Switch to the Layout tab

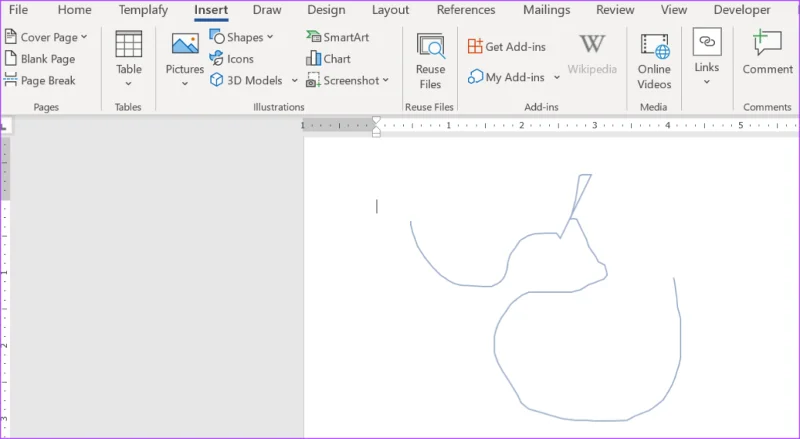[x=390, y=10]
